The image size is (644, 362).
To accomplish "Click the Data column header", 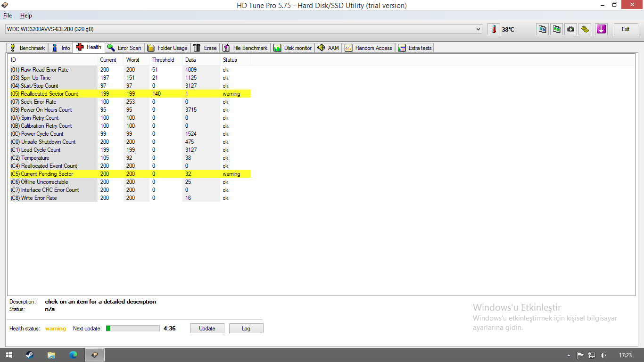I will point(201,60).
